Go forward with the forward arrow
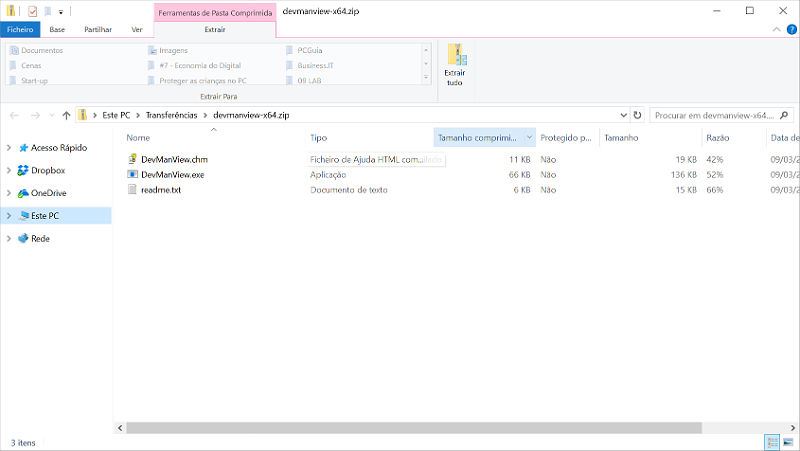The width and height of the screenshot is (800, 451). [35, 115]
